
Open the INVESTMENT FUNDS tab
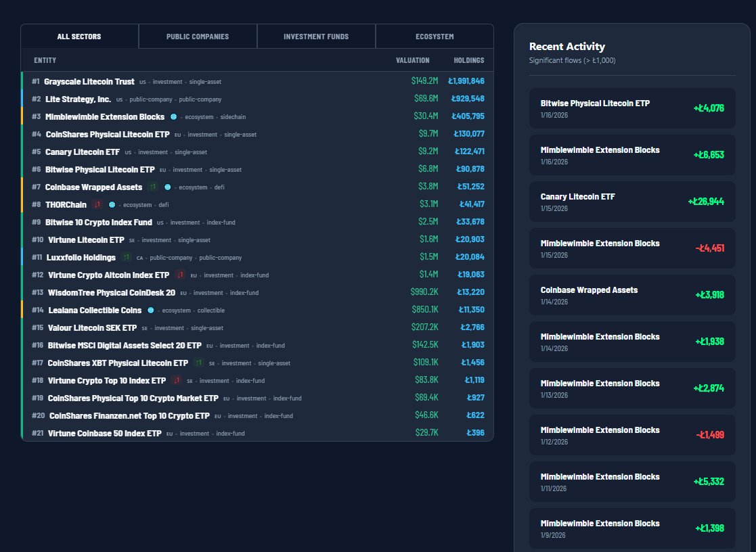point(316,36)
